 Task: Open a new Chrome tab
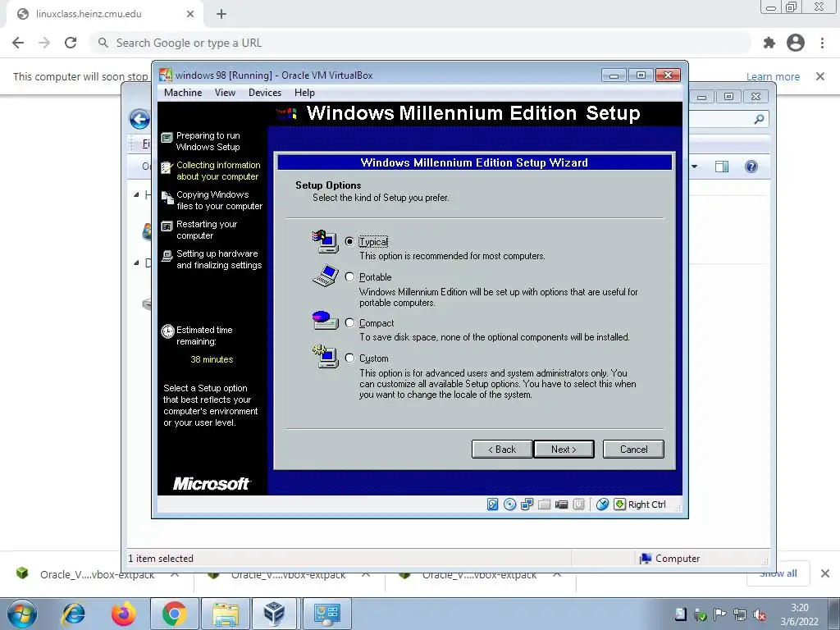click(221, 14)
